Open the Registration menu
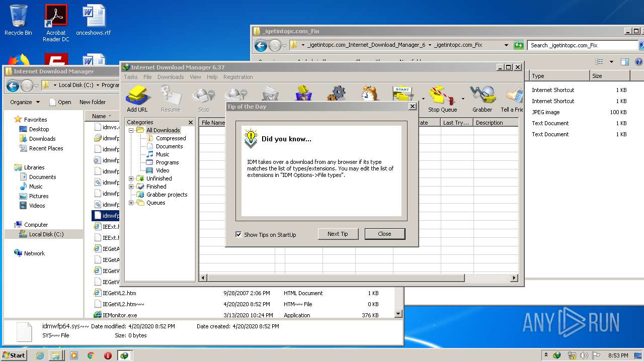This screenshot has height=362, width=644. click(238, 77)
